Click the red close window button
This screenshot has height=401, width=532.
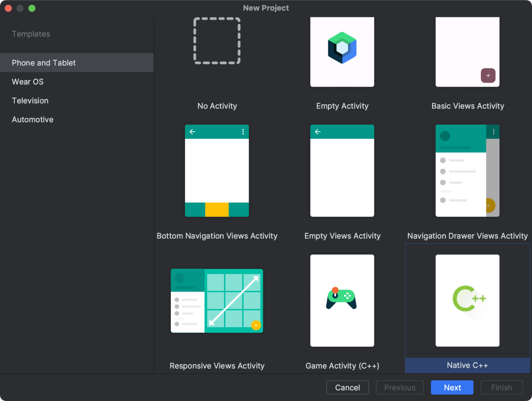pyautogui.click(x=8, y=8)
